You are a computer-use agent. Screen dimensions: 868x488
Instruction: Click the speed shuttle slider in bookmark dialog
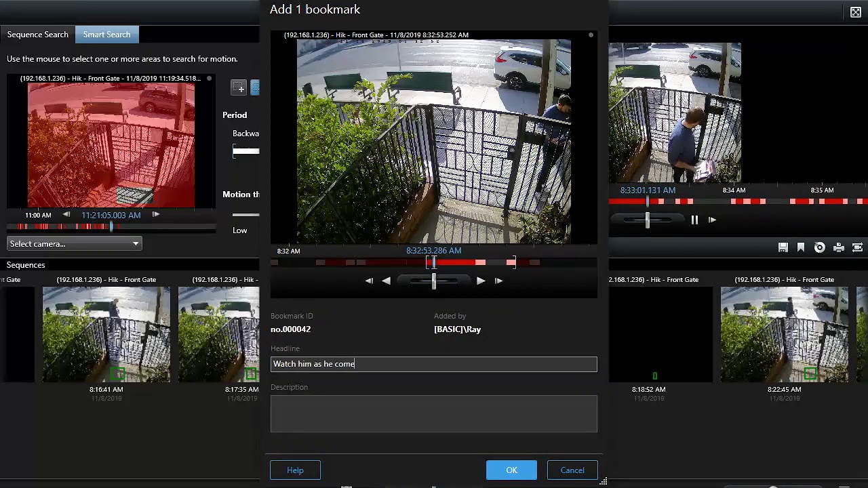[x=434, y=281]
